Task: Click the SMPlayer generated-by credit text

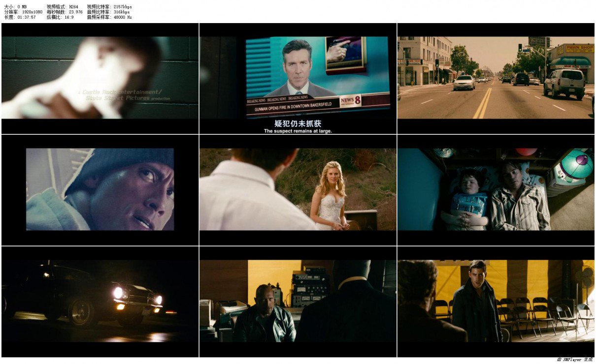Action: [x=575, y=360]
